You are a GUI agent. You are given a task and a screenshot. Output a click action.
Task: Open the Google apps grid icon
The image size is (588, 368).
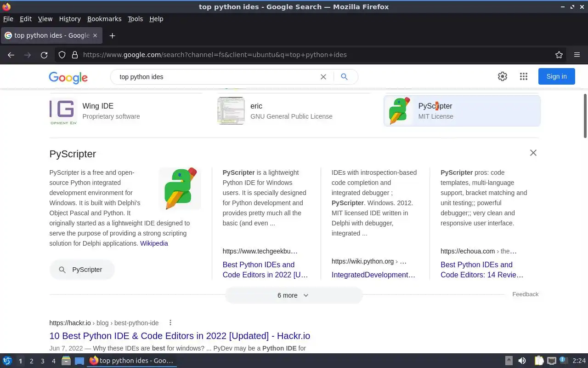tap(524, 76)
